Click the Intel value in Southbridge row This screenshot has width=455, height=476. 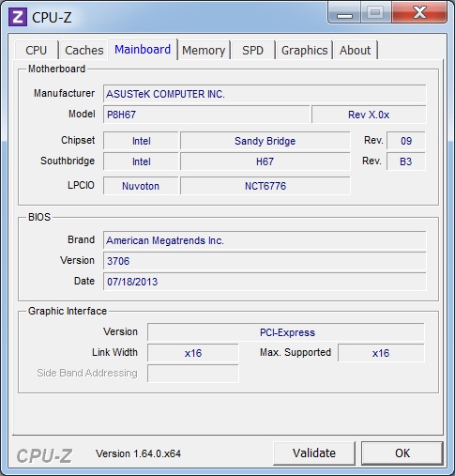point(141,161)
